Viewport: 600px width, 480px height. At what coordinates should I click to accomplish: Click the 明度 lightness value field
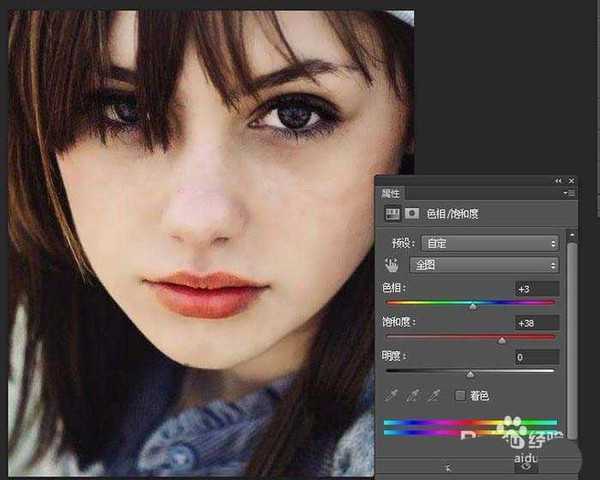[535, 357]
